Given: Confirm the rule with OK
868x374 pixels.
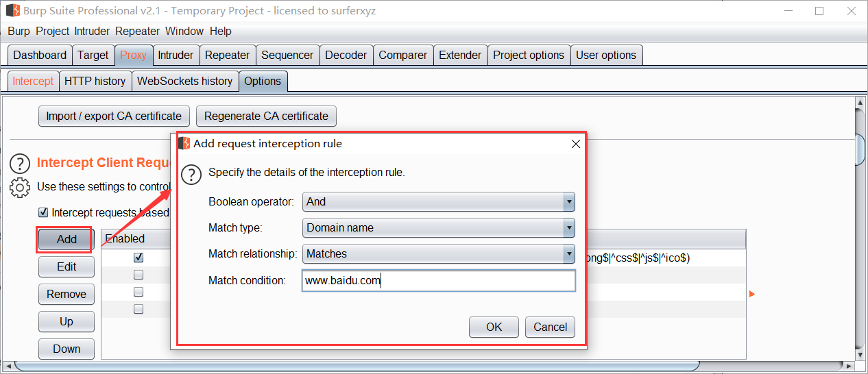Looking at the screenshot, I should (494, 327).
